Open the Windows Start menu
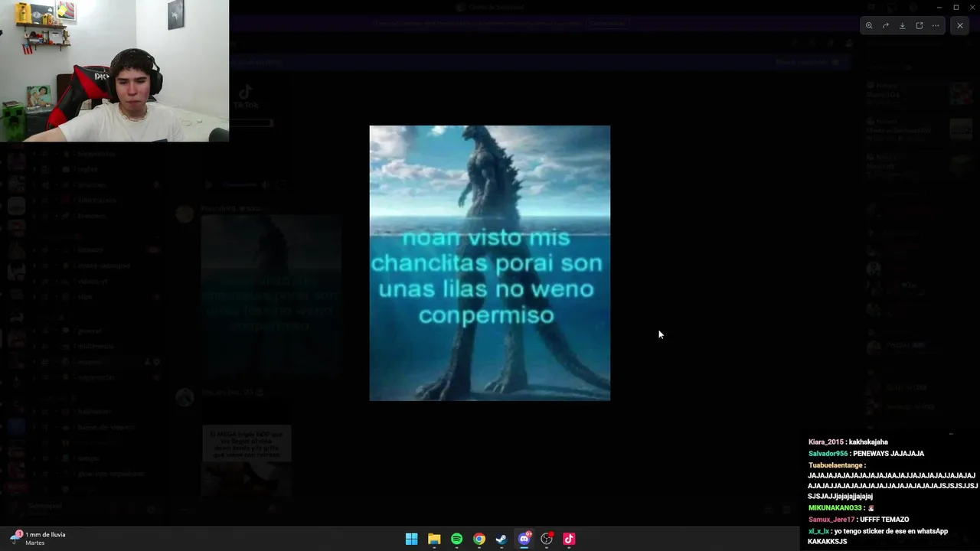Viewport: 980px width, 551px height. pos(411,539)
